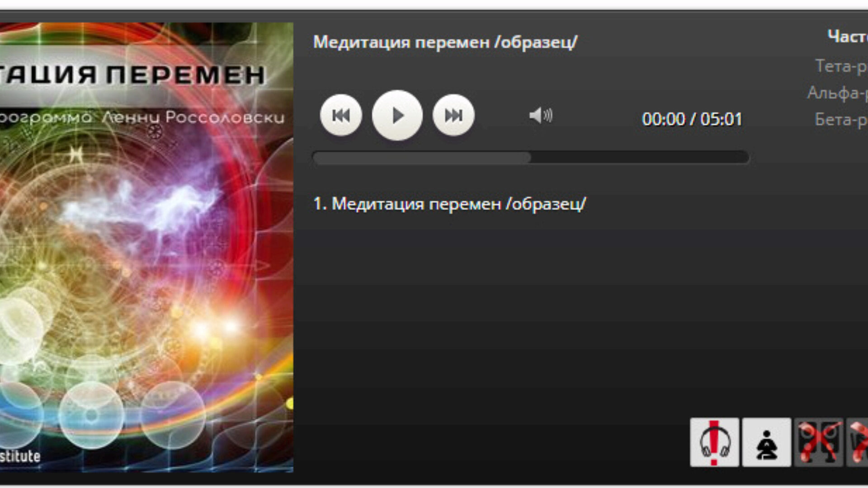The height and width of the screenshot is (488, 868).
Task: Click the seated meditation pose icon
Action: [766, 442]
